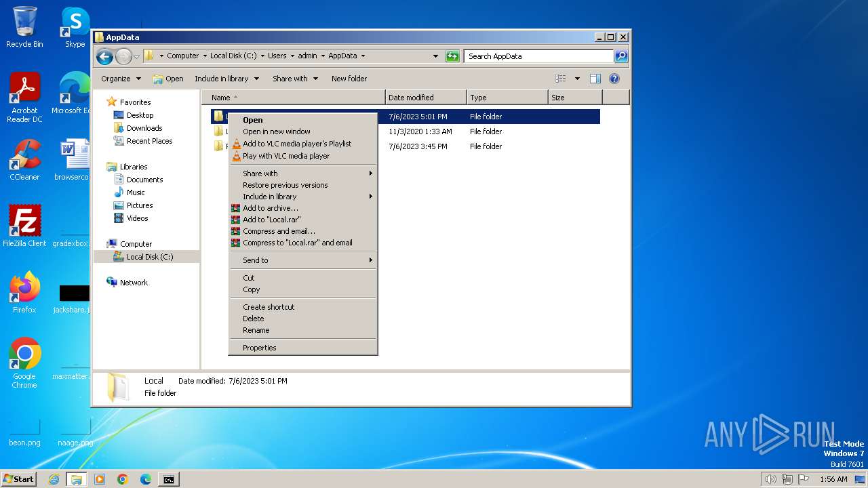Open FileZilla Client desktop icon
This screenshot has width=868, height=488.
(x=24, y=226)
